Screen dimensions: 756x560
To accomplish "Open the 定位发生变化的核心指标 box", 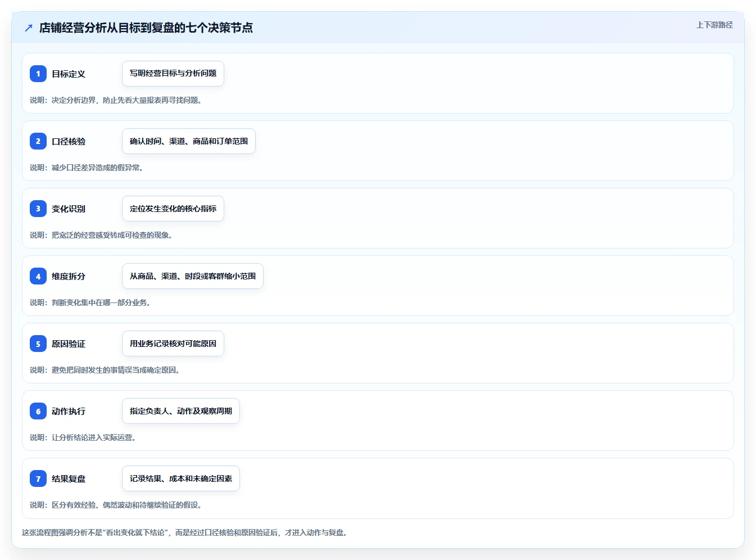I will [x=173, y=209].
